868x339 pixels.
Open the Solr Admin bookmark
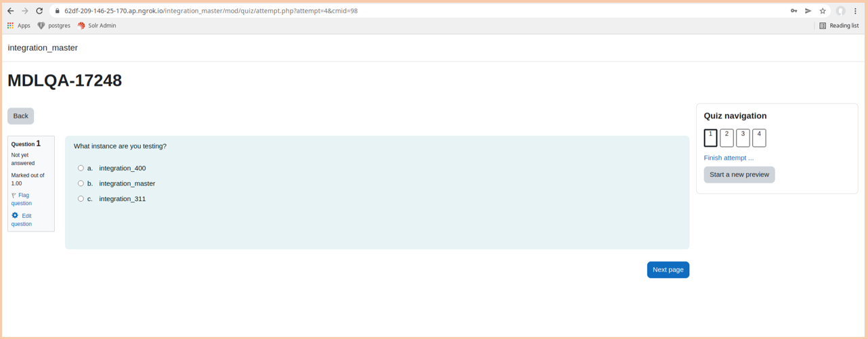(97, 26)
